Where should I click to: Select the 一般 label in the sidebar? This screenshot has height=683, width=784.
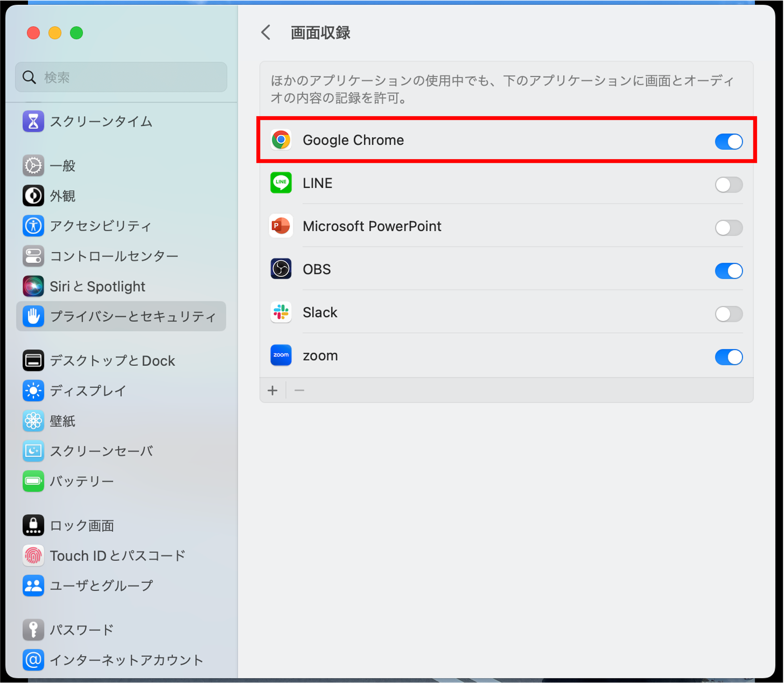[x=62, y=166]
